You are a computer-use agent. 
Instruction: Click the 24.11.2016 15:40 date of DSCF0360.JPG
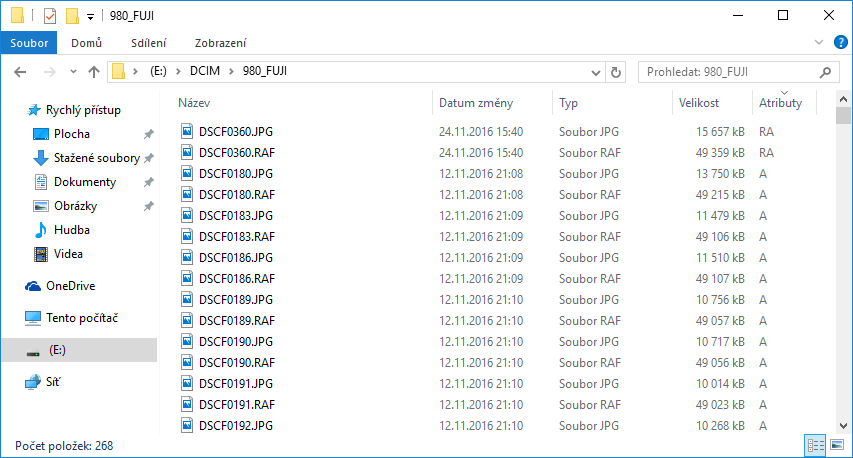[481, 132]
